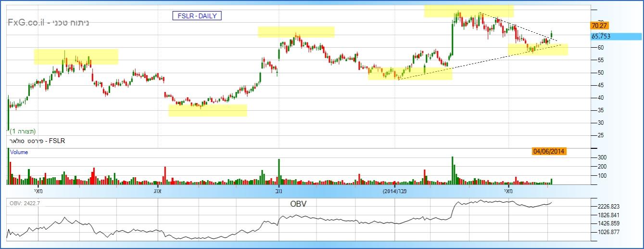Select the פירסט סולאר - FSLR name label
644x249 pixels.
pos(37,141)
